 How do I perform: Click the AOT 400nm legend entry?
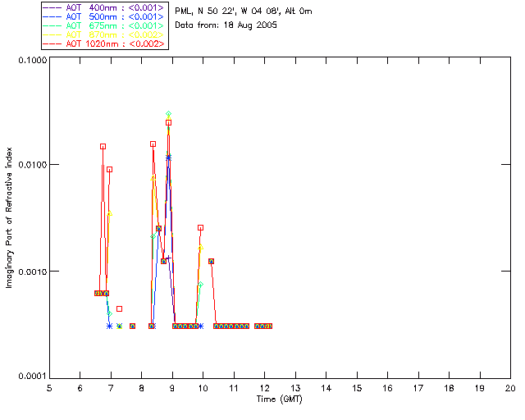coord(104,7)
